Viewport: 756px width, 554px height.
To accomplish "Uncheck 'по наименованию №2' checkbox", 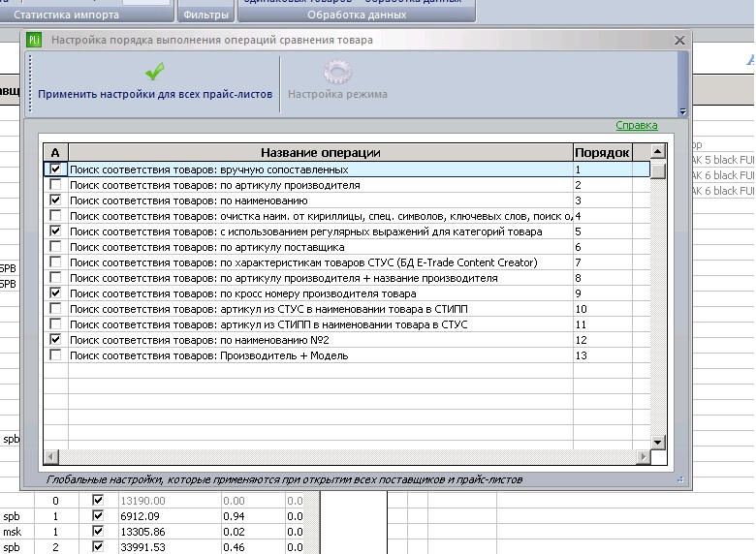I will click(55, 340).
